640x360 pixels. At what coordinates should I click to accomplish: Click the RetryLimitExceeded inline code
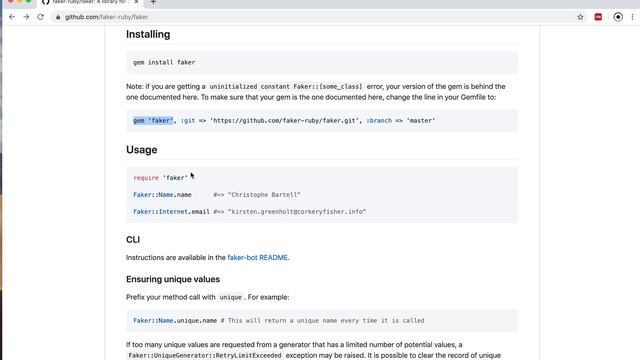click(x=205, y=356)
